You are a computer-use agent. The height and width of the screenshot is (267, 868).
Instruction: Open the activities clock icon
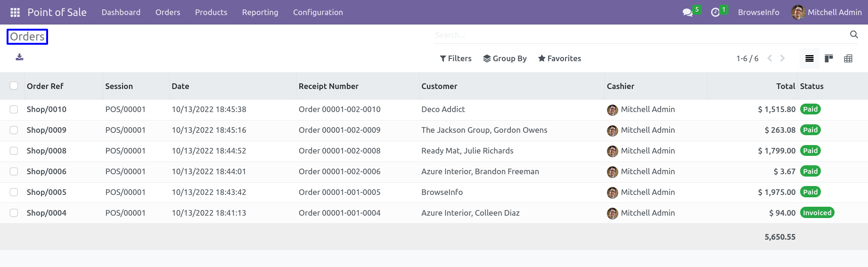tap(715, 12)
